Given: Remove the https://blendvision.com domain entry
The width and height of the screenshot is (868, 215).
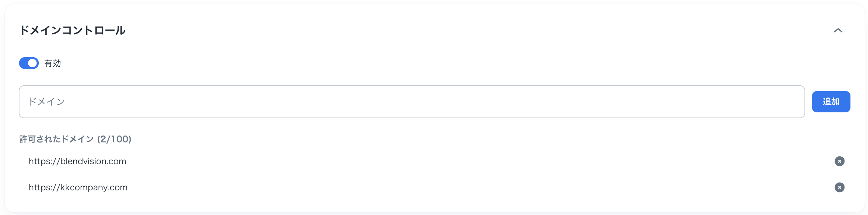Looking at the screenshot, I should 839,161.
